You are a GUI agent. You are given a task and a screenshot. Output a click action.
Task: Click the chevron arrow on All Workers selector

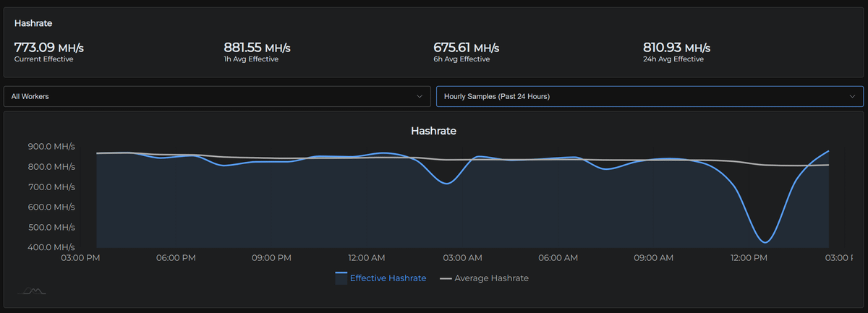(420, 96)
